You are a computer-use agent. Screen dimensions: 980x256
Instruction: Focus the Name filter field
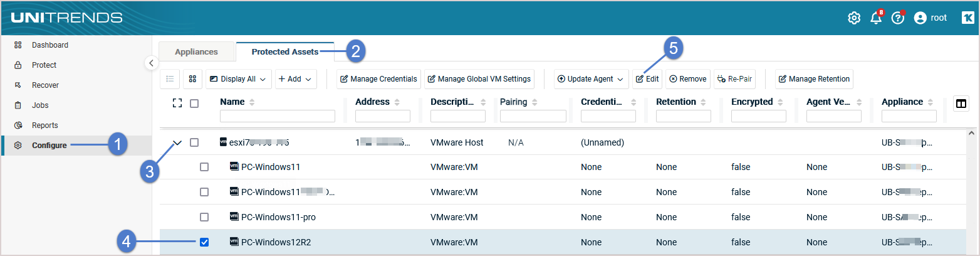[x=278, y=116]
